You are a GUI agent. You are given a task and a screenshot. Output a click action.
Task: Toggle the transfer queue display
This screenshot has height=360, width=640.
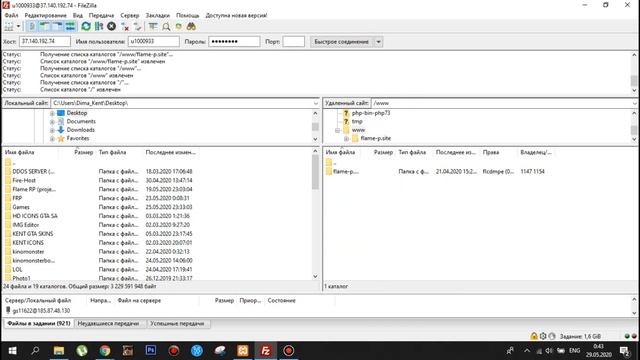[70, 27]
